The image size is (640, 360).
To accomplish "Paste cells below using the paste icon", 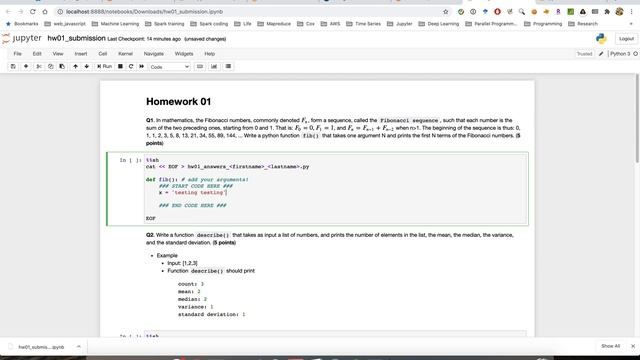I will pos(62,67).
